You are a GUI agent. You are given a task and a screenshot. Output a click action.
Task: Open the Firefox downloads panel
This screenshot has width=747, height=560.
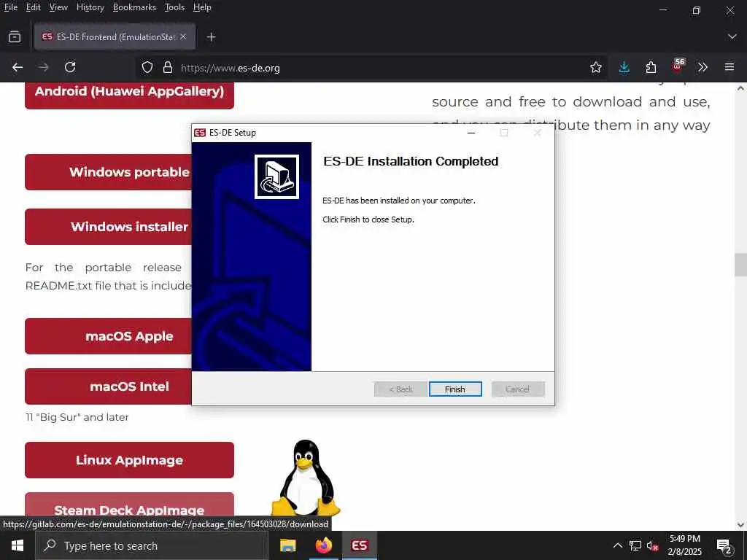point(624,67)
